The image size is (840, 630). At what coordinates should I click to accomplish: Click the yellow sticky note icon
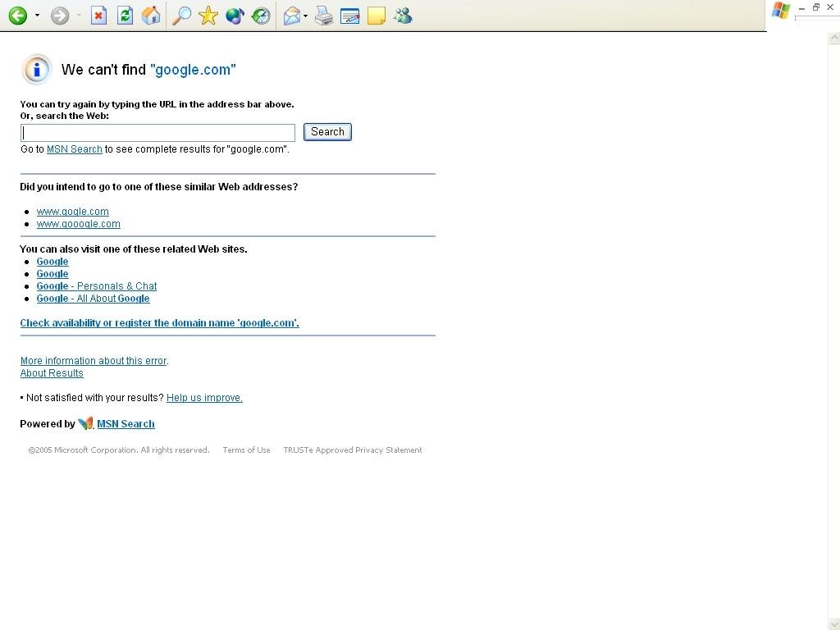coord(376,16)
